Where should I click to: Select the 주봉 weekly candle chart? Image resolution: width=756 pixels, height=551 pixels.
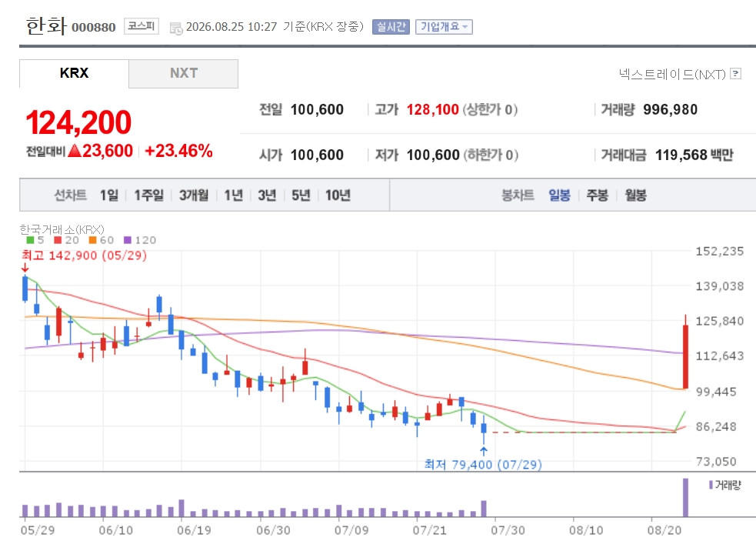(598, 195)
